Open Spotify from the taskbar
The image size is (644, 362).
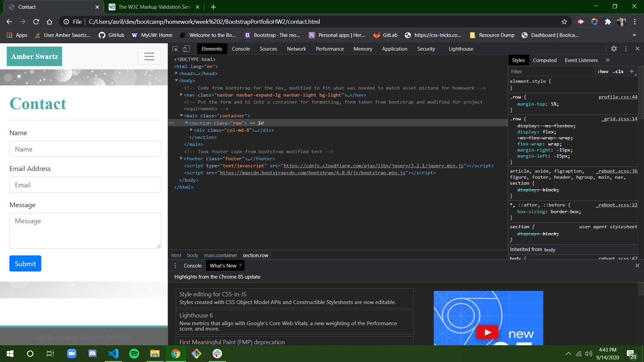pos(134,354)
